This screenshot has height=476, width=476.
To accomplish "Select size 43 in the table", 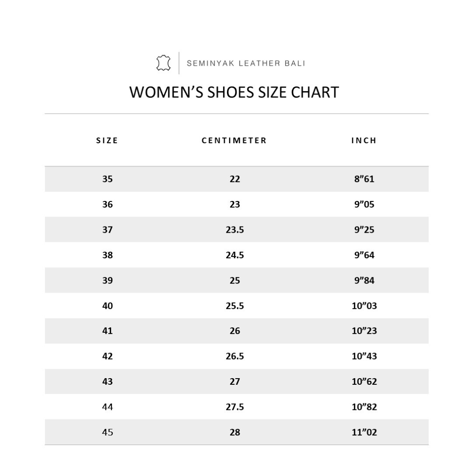I will pos(108,382).
